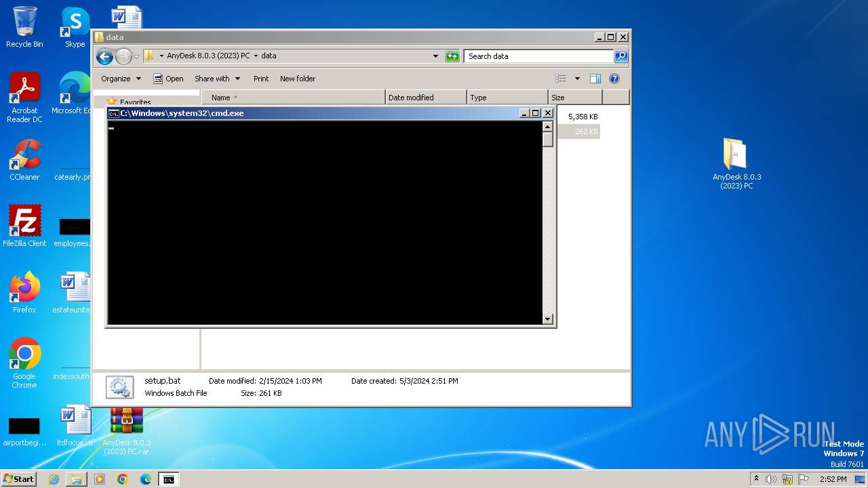Open the FileZilla Client desktop icon
Viewport: 868px width, 488px height.
pyautogui.click(x=24, y=226)
